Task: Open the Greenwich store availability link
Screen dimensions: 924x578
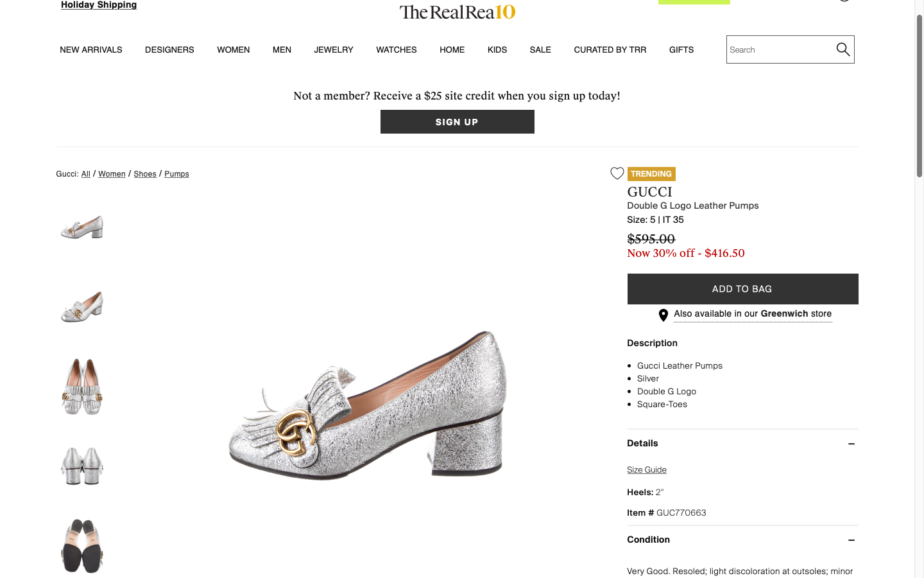Action: pos(752,314)
